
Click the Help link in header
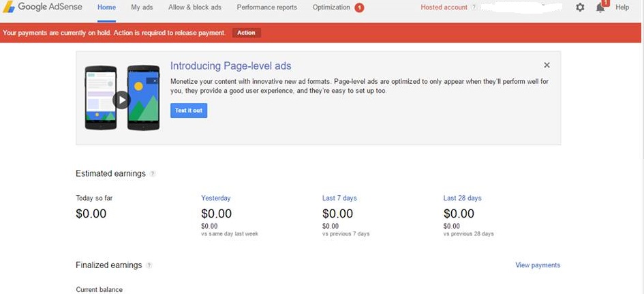pyautogui.click(x=622, y=8)
